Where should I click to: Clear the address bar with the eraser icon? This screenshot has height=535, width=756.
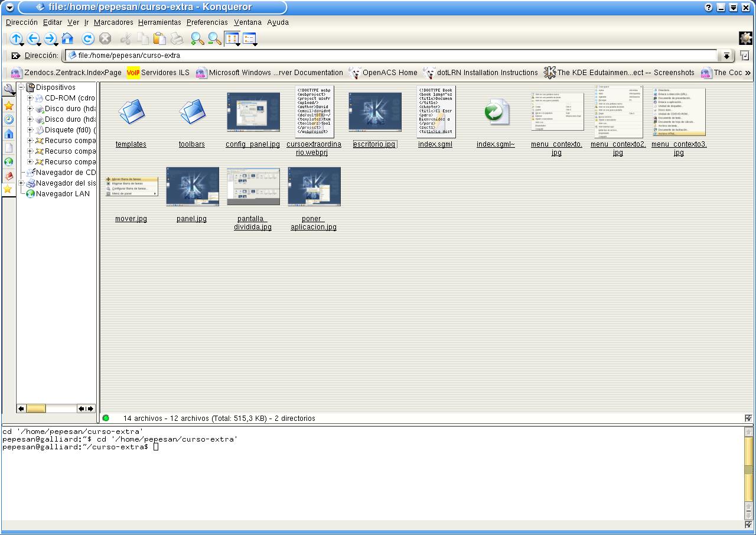pyautogui.click(x=16, y=56)
